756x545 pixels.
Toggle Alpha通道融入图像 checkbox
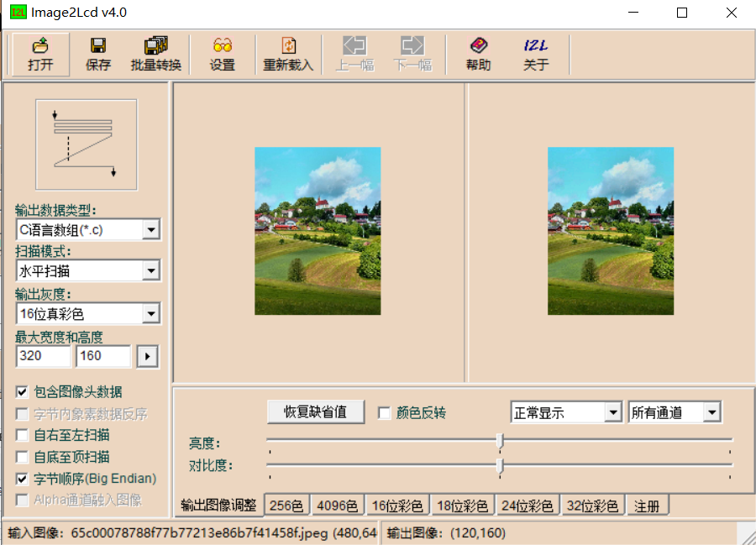point(22,500)
